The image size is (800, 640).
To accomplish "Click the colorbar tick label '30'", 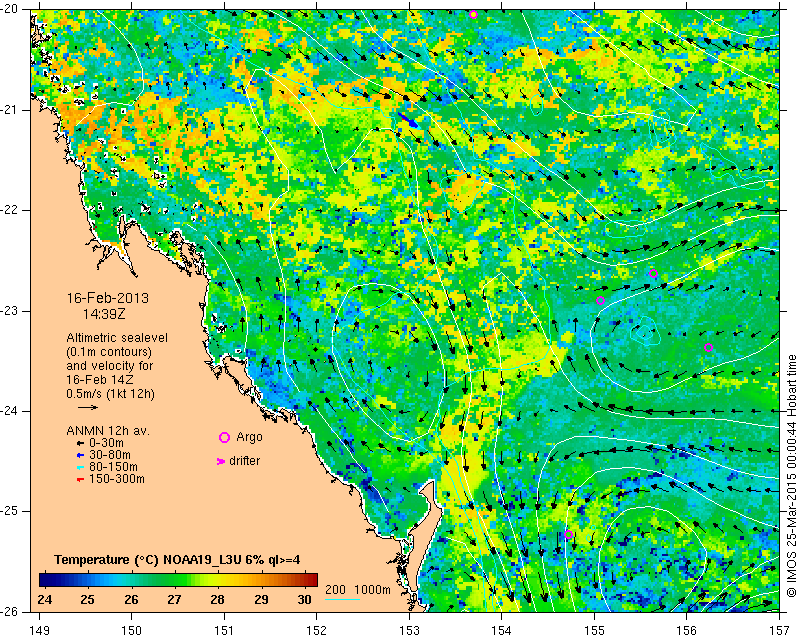I will tap(305, 599).
